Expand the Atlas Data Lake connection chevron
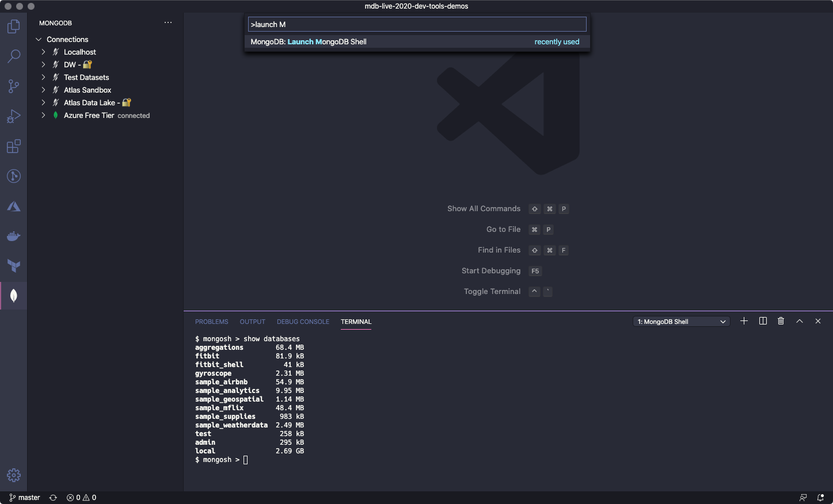833x504 pixels. click(43, 102)
